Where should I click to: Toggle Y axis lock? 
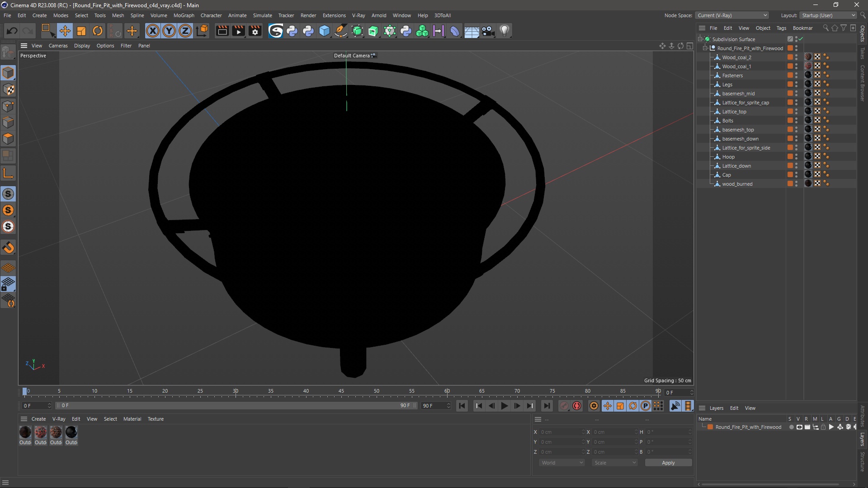click(x=169, y=31)
